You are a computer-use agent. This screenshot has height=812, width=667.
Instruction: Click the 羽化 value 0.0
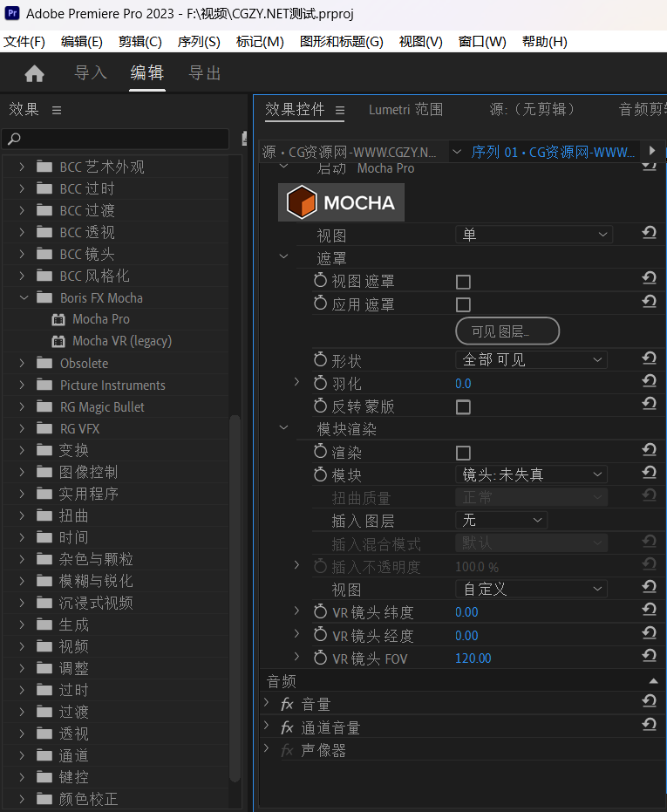[463, 384]
